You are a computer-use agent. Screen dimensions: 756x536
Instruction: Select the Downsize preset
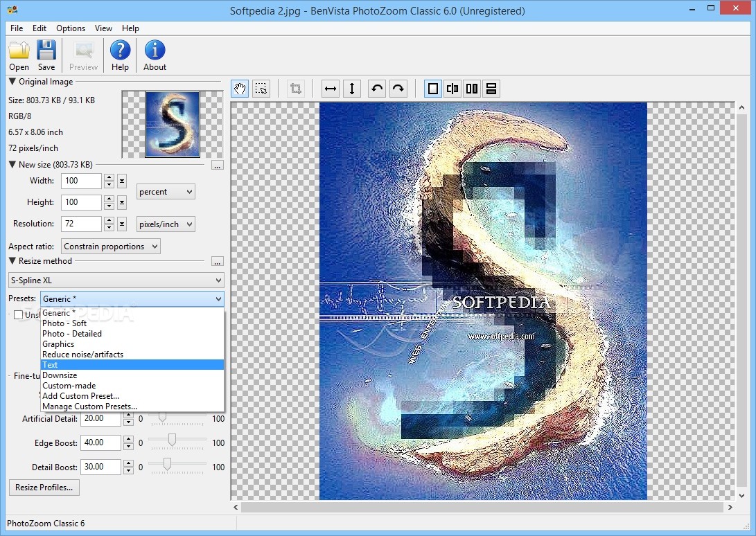pyautogui.click(x=132, y=375)
